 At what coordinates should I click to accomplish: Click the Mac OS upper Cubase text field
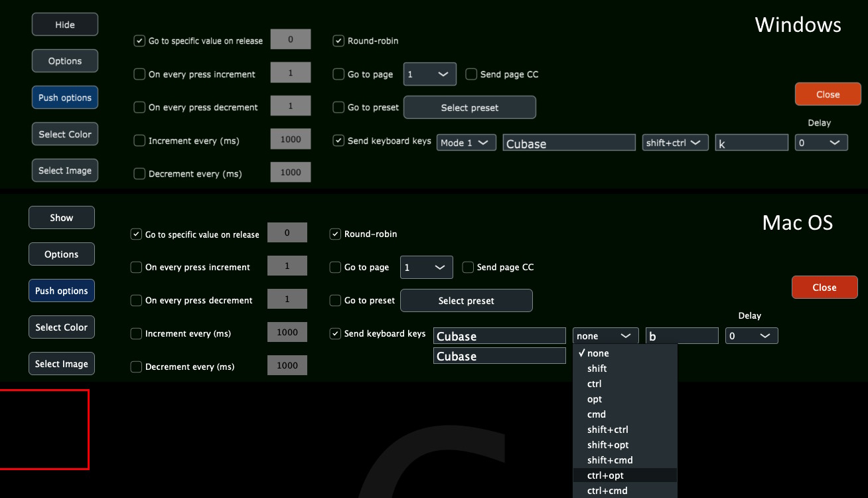500,336
